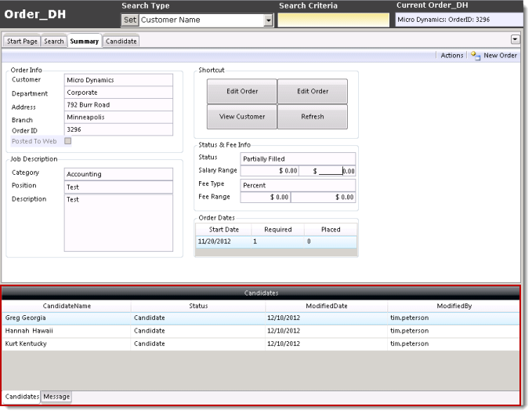The height and width of the screenshot is (414, 532).
Task: Click the Position field Test
Action: 118,187
